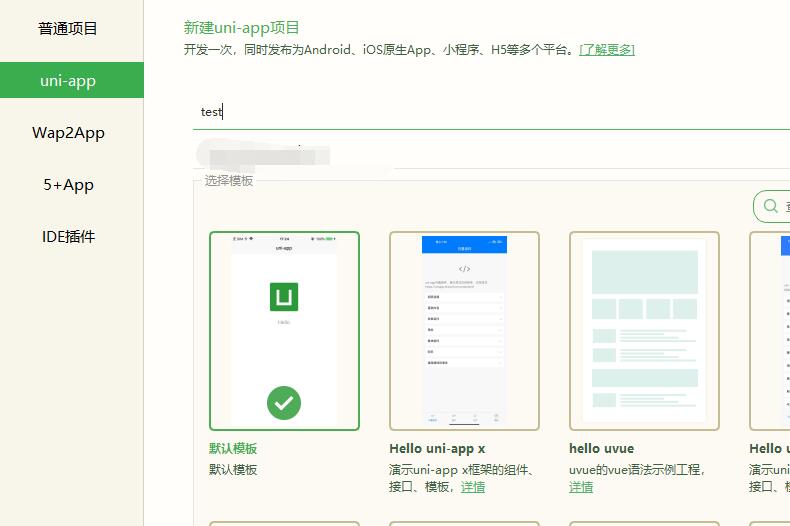This screenshot has height=526, width=790.
Task: Click the Hello uni-app x title
Action: coord(437,448)
